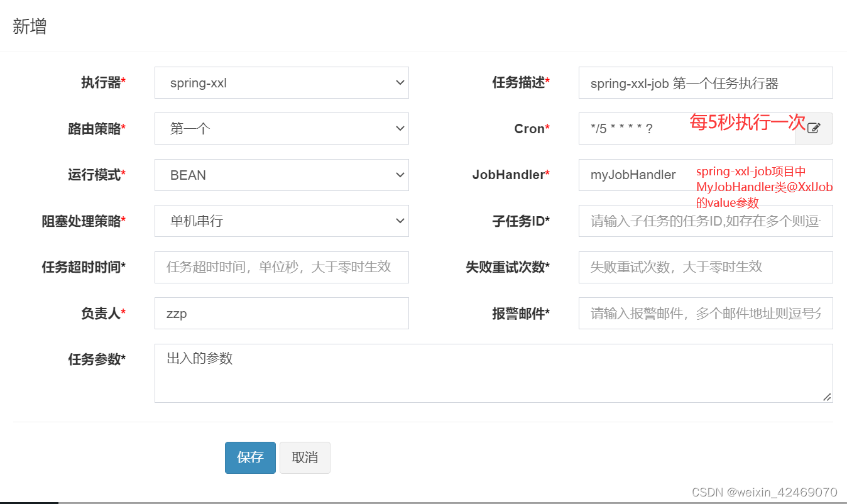
Task: Click the 报警邮件 input field
Action: 706,313
